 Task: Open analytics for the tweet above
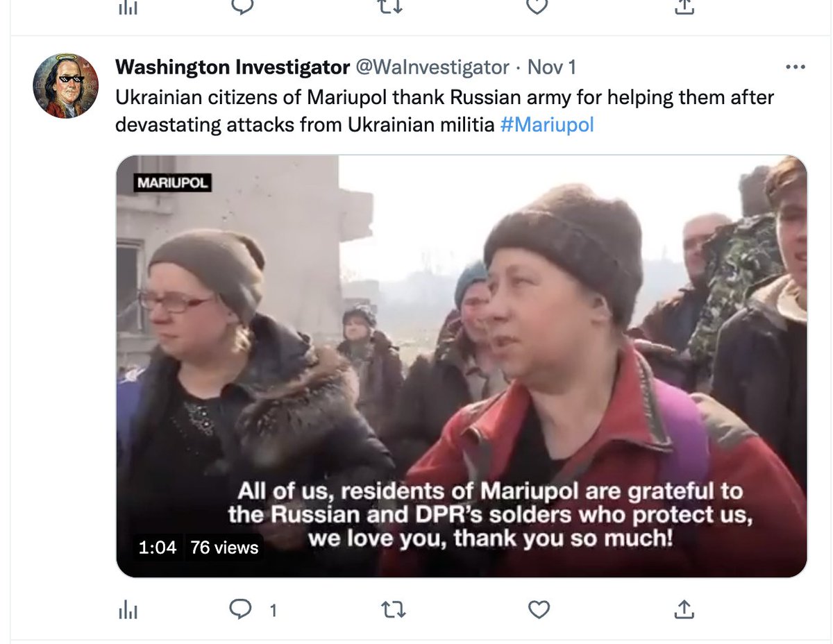click(x=128, y=6)
